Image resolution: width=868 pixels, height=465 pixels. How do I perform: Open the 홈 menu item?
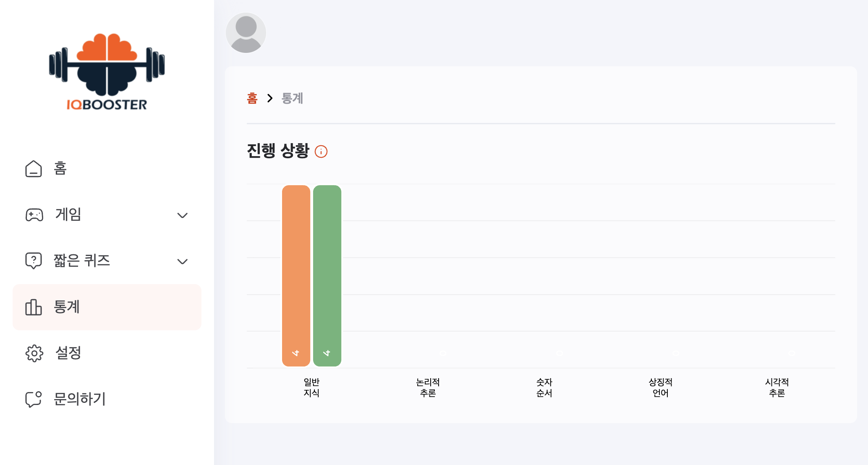(60, 169)
